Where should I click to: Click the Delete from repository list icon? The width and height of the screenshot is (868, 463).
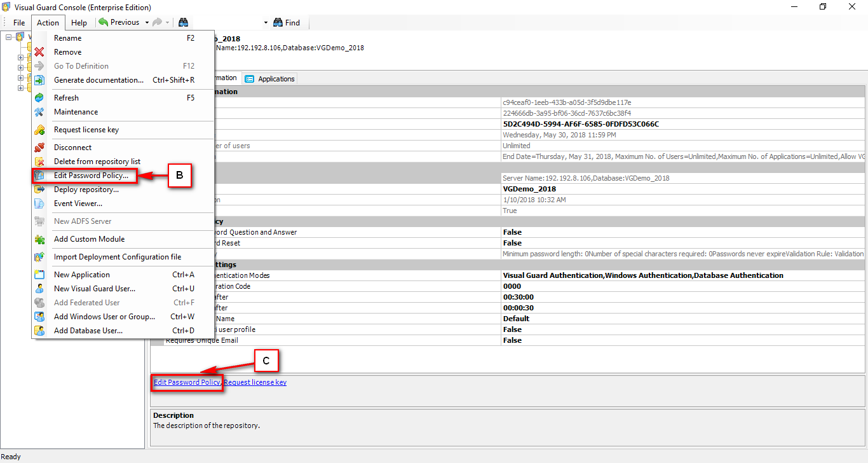pos(39,162)
